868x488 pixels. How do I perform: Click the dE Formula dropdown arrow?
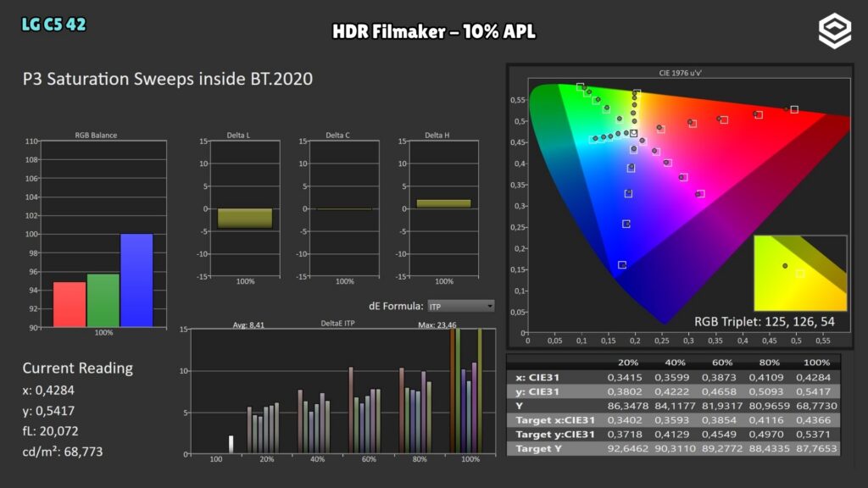(490, 306)
